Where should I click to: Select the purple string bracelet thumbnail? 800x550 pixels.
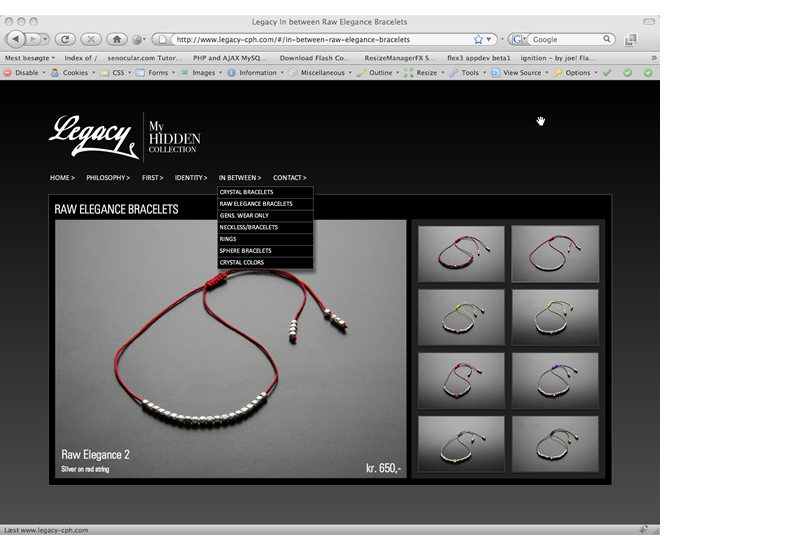555,381
